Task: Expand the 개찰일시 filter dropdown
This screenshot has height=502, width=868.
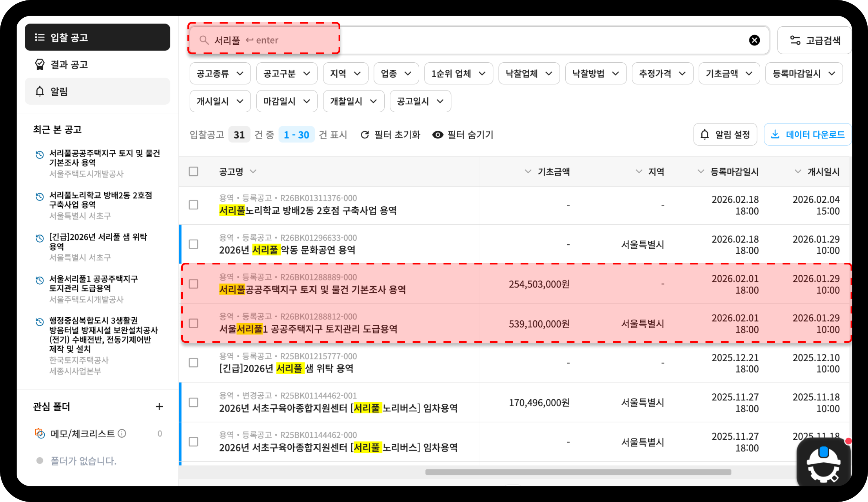Action: click(353, 101)
